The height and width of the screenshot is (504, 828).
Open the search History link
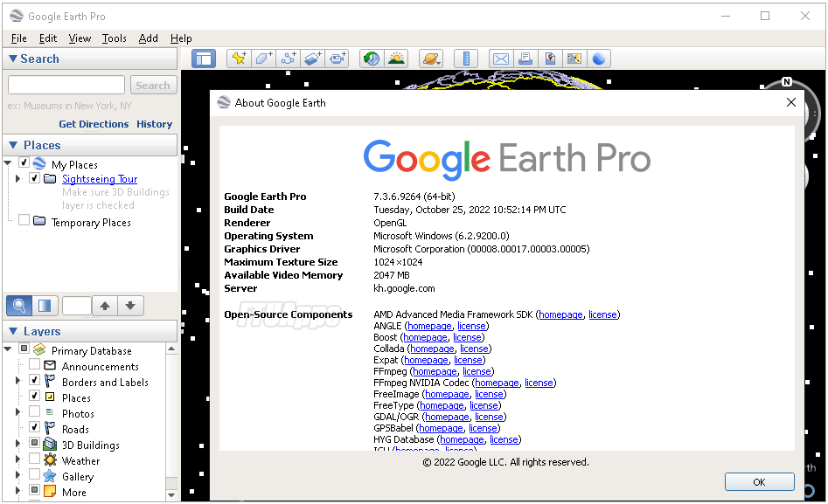154,124
